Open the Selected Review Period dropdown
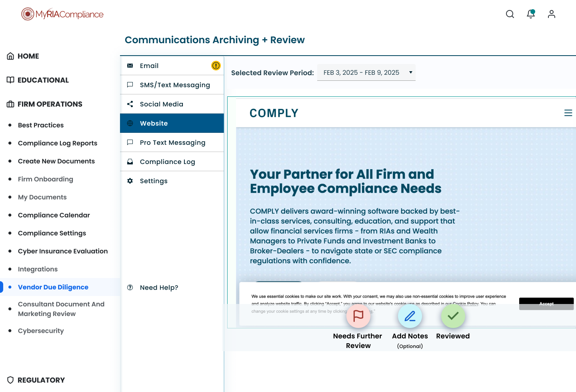Screen dimensions: 576x392 (366, 72)
